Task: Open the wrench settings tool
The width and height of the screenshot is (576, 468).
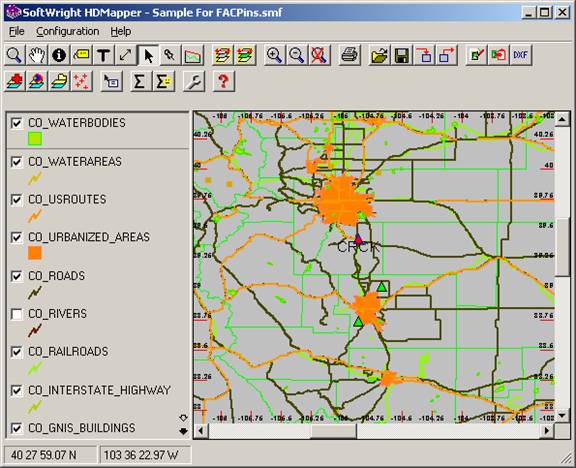Action: click(194, 81)
